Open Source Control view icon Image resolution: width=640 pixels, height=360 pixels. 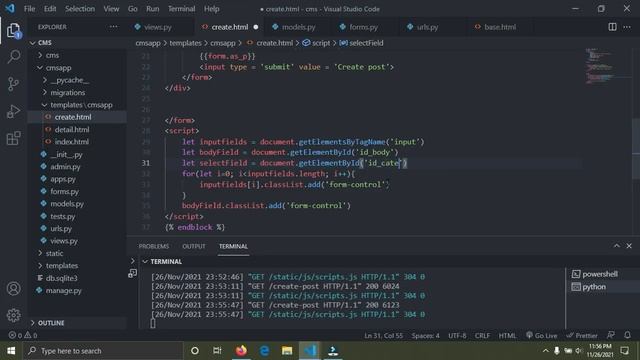[x=13, y=84]
